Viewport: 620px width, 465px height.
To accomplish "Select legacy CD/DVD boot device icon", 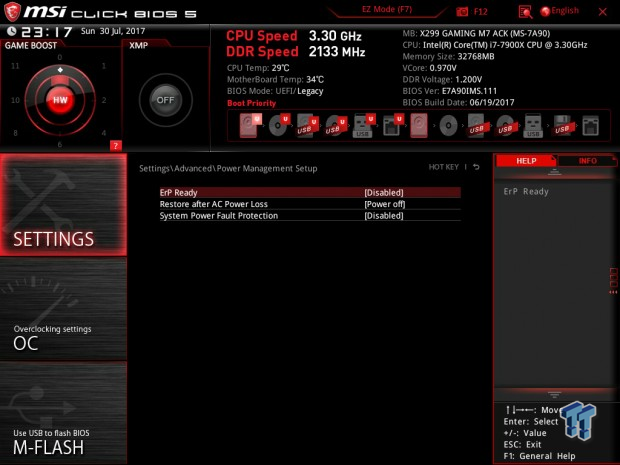I will [448, 125].
